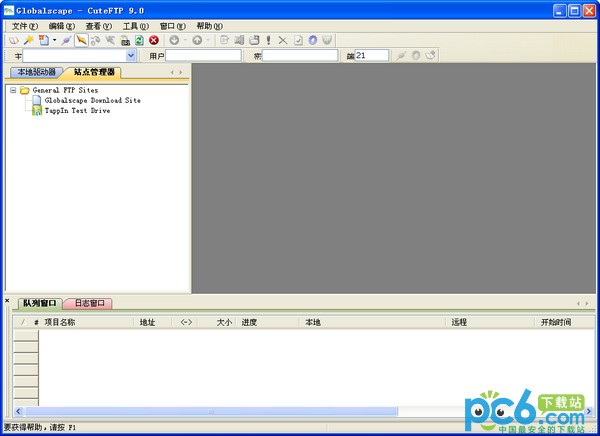Open the Download options dropdown arrow
This screenshot has height=436, width=600.
[x=185, y=40]
